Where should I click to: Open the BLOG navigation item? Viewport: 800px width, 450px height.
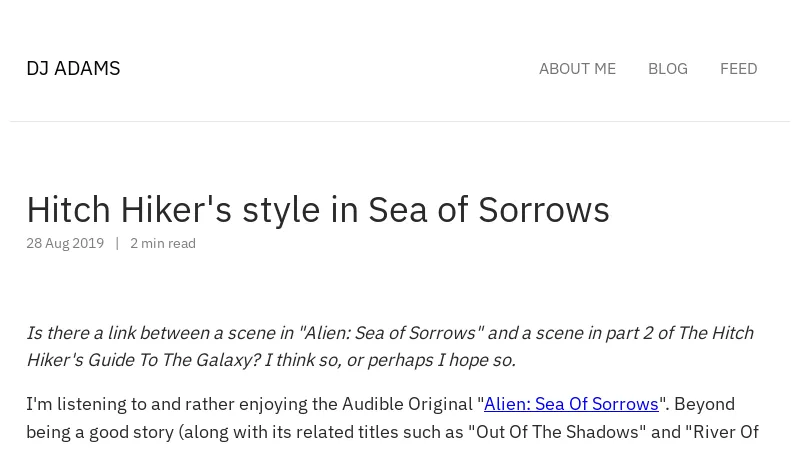pyautogui.click(x=668, y=69)
